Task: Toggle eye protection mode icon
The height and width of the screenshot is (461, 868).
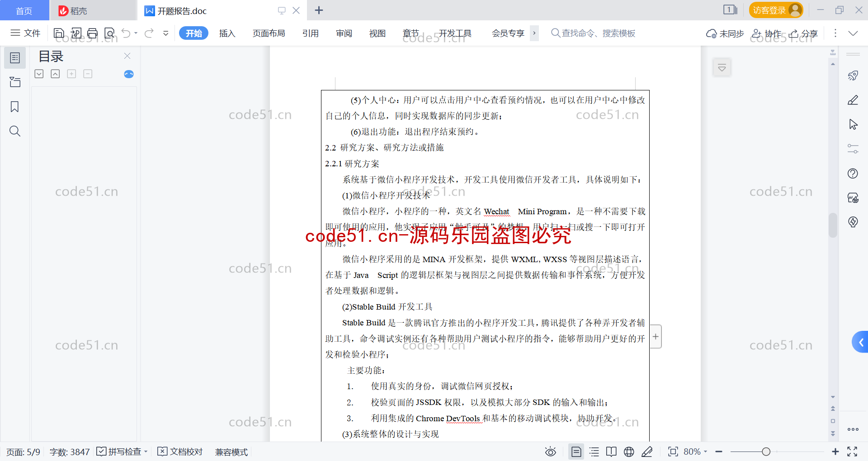Action: point(551,452)
